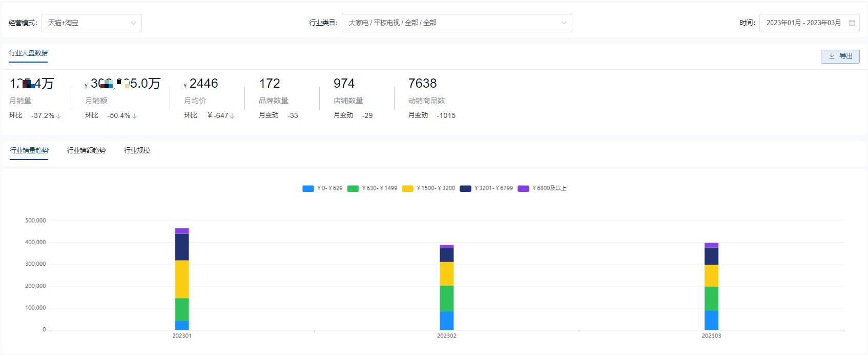Click the calendar icon in time field
Viewport: 868px width, 355px height.
point(852,23)
